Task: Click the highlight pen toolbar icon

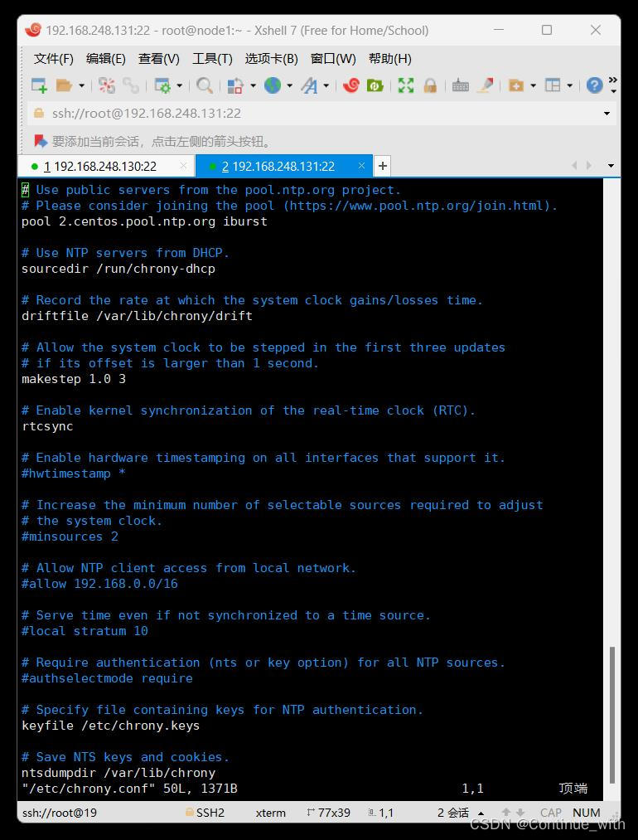Action: click(485, 85)
